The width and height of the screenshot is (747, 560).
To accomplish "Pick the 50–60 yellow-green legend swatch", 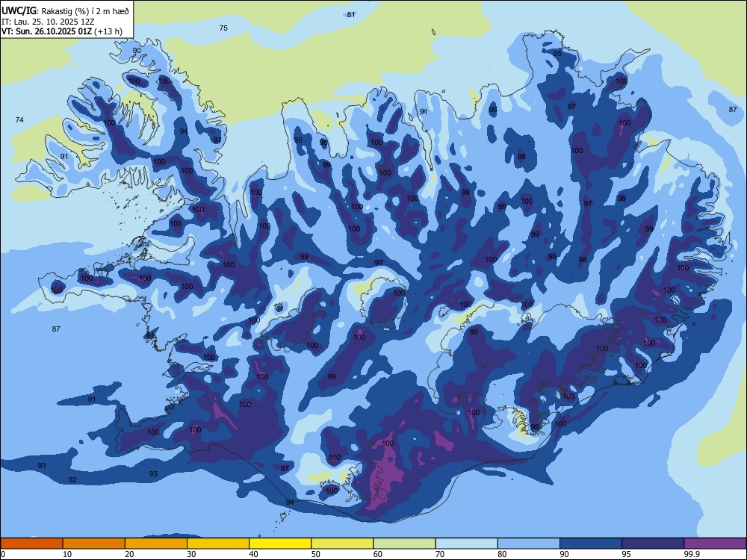I will coord(342,544).
